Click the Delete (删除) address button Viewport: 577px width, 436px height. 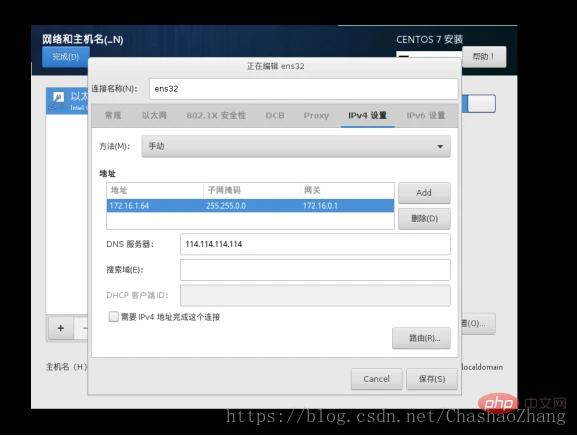(424, 219)
